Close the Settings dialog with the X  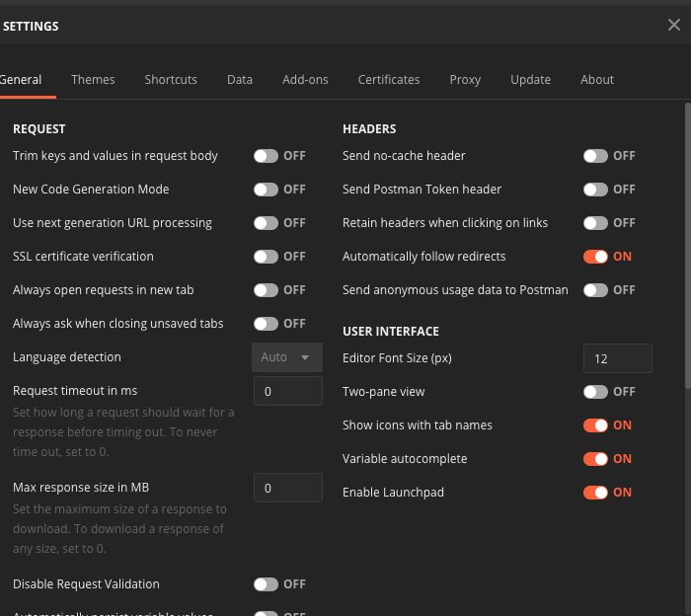[674, 25]
